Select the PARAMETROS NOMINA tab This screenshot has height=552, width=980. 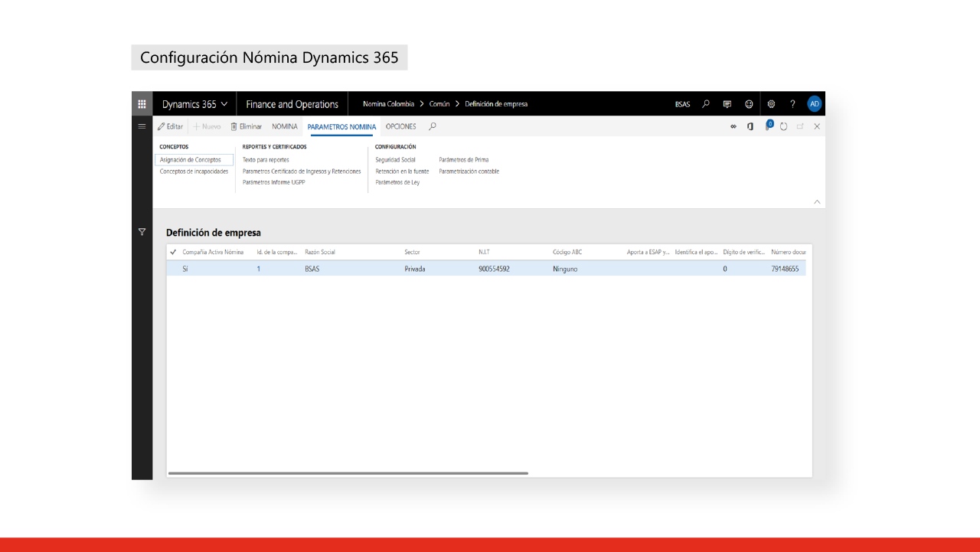point(341,126)
